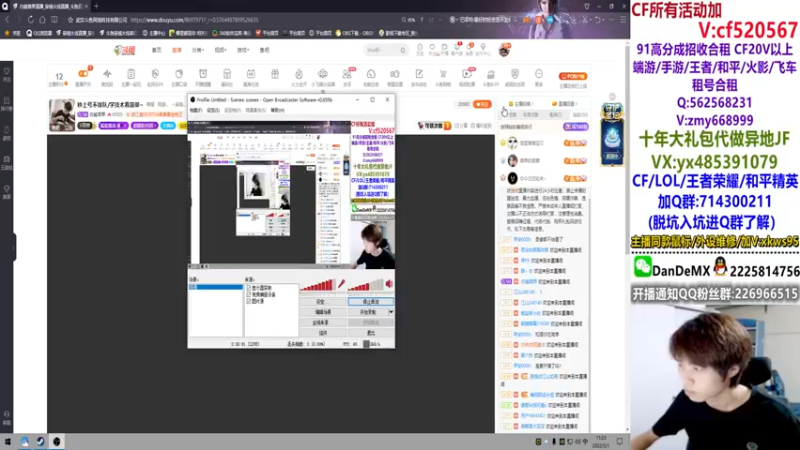
Task: Open the alarm clock tool in streamer toolbar
Action: [203, 74]
